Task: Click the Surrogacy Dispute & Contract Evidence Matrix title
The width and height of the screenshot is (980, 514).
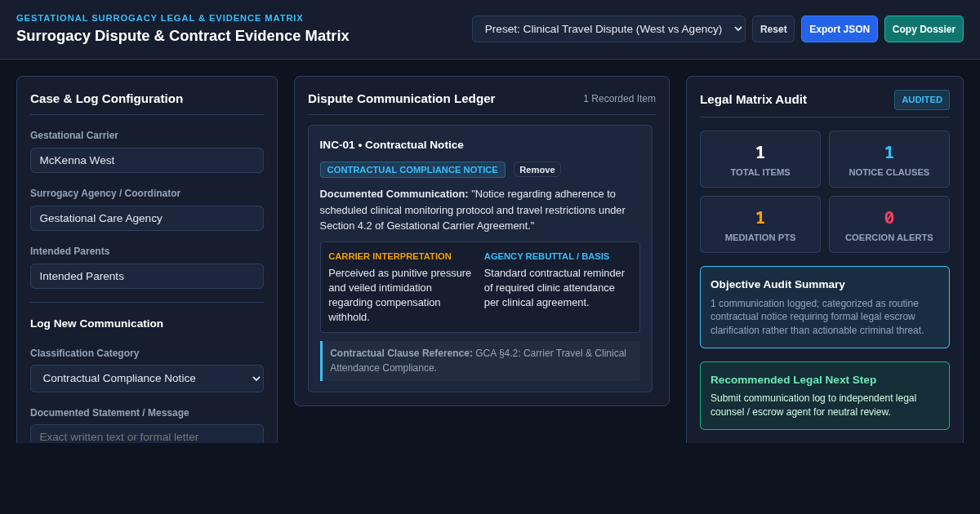Action: pyautogui.click(x=183, y=36)
